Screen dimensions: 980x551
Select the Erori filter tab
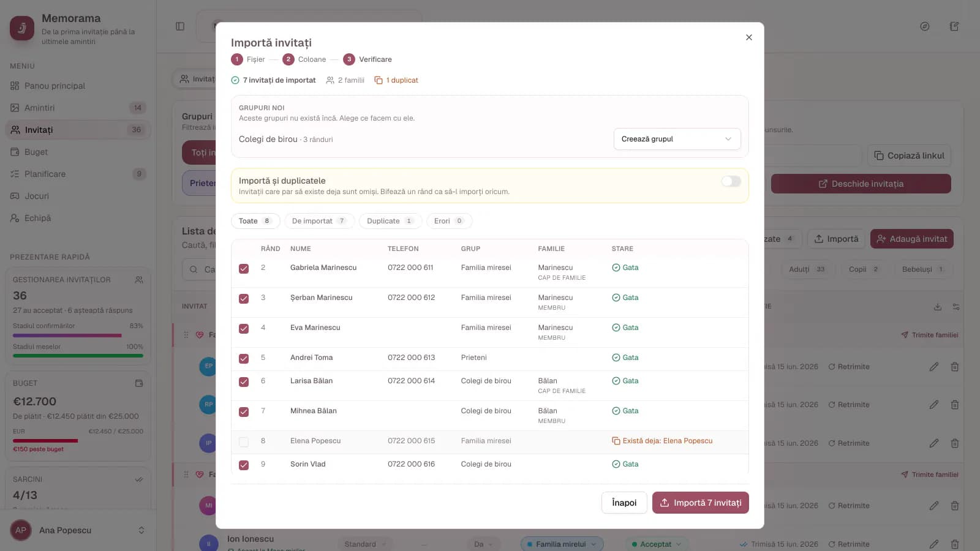449,221
